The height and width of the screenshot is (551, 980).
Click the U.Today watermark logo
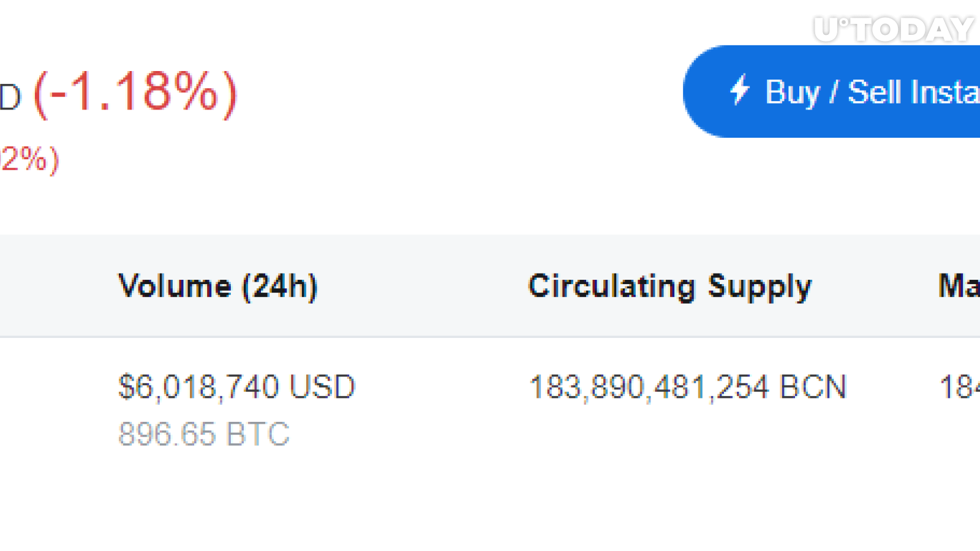(x=894, y=29)
